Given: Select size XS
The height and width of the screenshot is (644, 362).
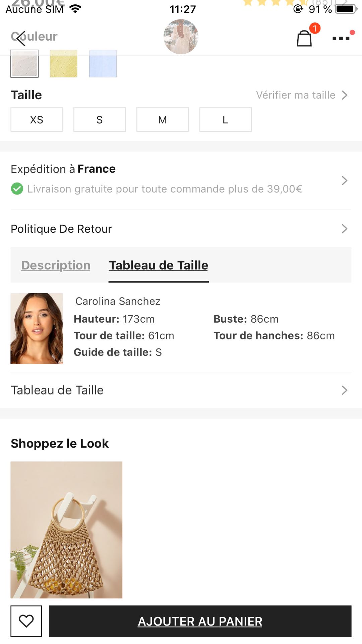Looking at the screenshot, I should pyautogui.click(x=37, y=120).
